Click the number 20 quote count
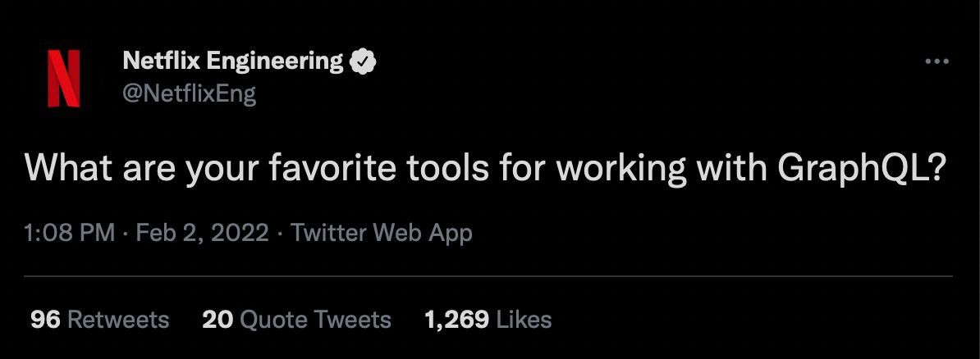Viewport: 980px width, 359px height. (x=218, y=320)
